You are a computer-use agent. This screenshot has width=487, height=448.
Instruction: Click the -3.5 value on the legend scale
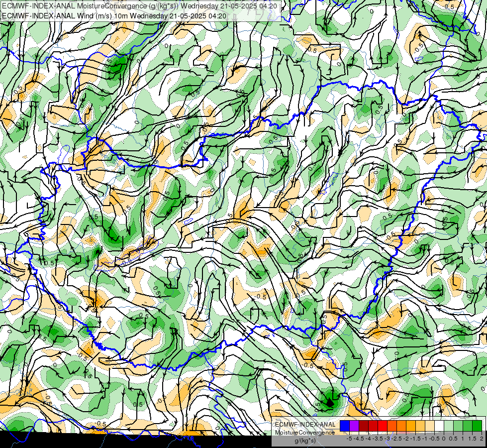click(x=378, y=439)
